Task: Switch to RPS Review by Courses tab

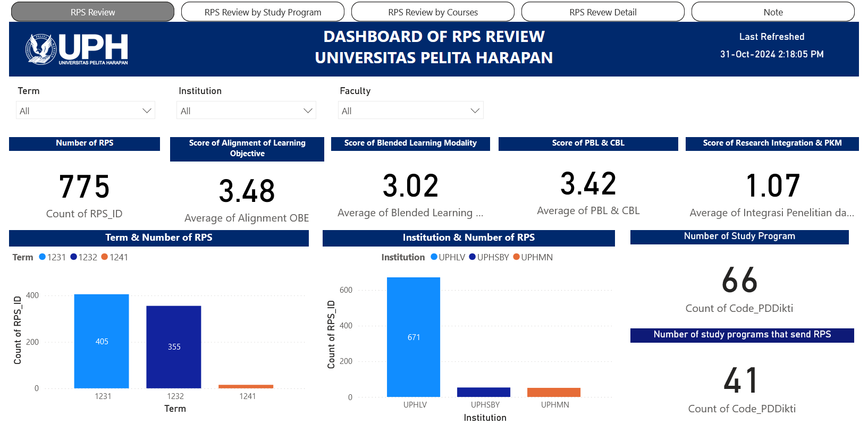Action: coord(433,12)
